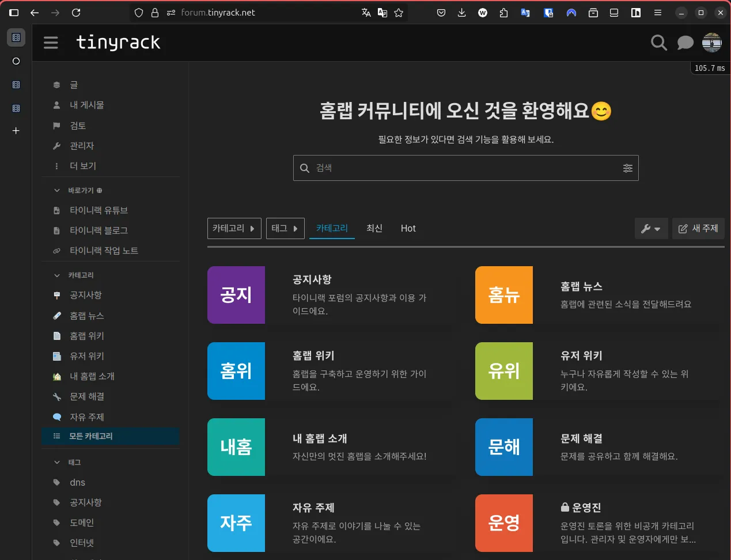Image resolution: width=731 pixels, height=560 pixels.
Task: Open the 타이니랙 유튜브 link
Action: tap(99, 210)
